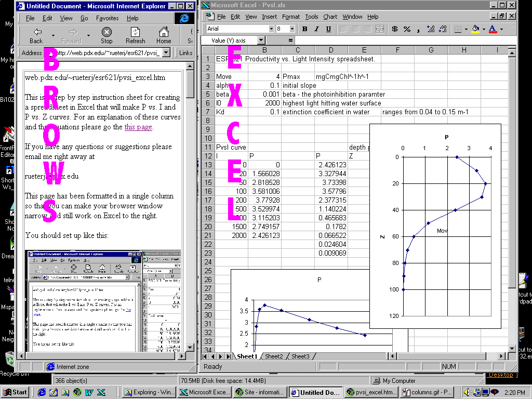
Task: Click the setup screenshot thumbnail in browser page
Action: 103,301
